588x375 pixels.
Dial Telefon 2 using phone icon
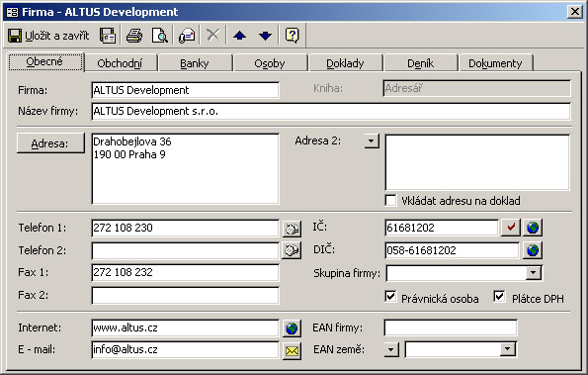tap(292, 250)
